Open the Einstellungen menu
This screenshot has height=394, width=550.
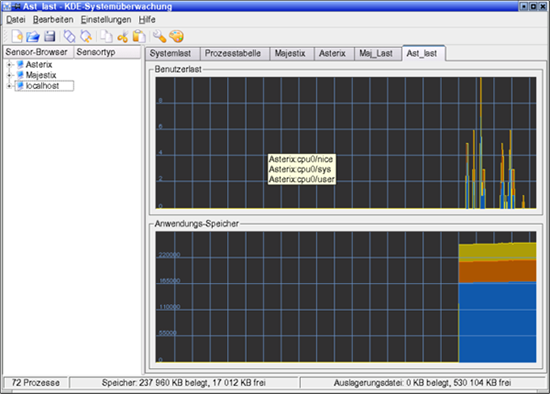[106, 20]
